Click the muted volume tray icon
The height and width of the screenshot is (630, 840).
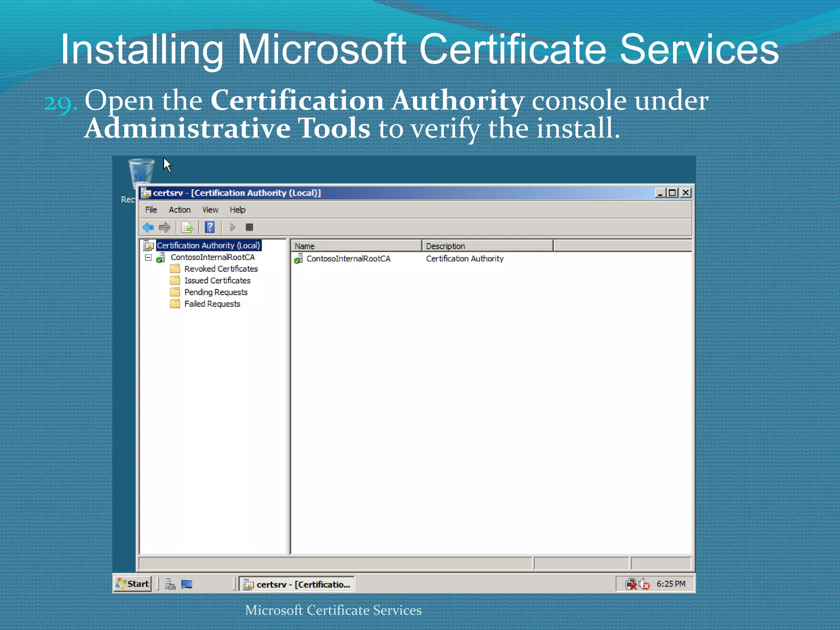[x=644, y=584]
